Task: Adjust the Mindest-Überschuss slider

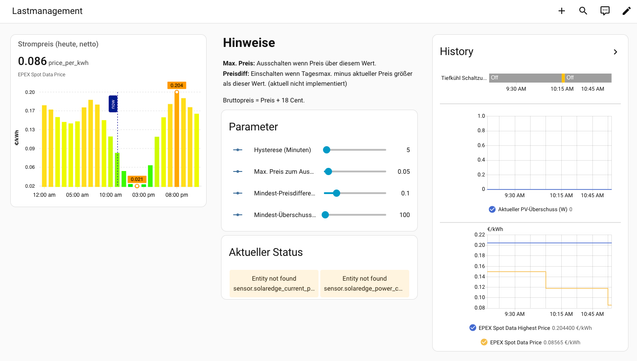Action: (x=355, y=215)
